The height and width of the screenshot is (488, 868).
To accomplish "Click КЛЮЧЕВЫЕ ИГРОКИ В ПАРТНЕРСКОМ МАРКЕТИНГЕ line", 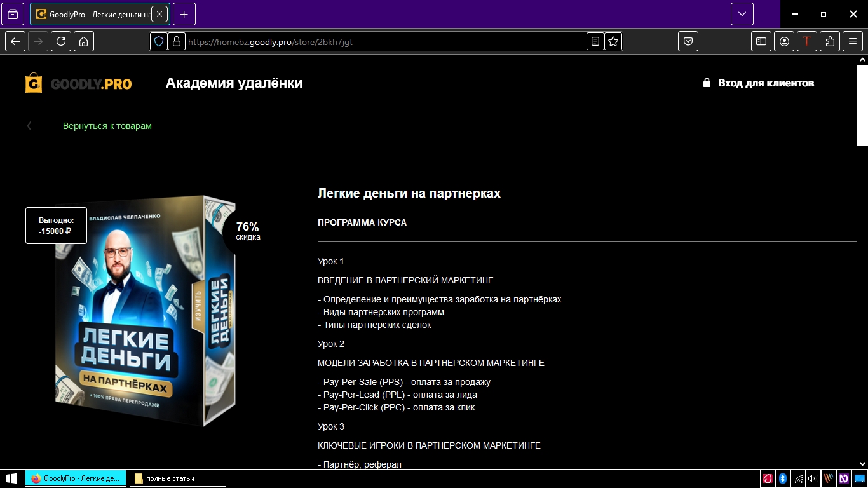I will click(429, 445).
